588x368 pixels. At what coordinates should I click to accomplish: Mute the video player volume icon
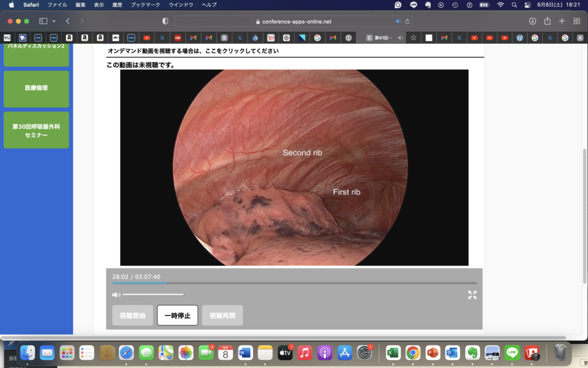pos(116,294)
